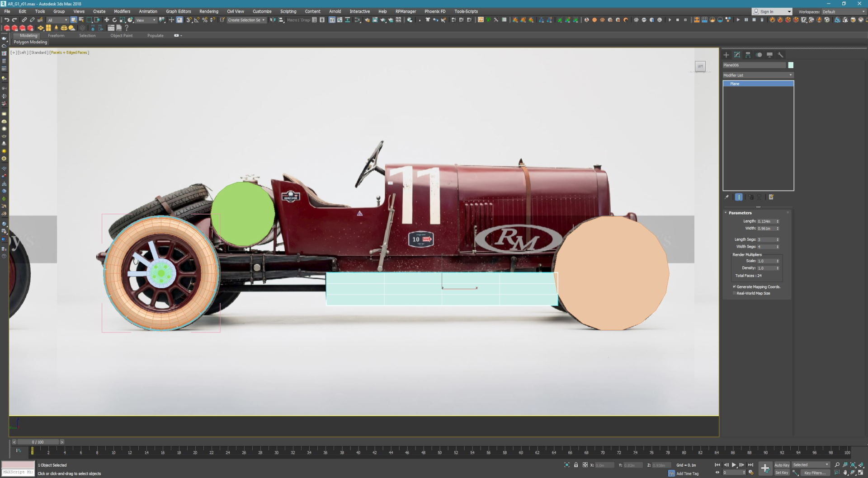
Task: Open the Modifier List dropdown
Action: click(x=758, y=75)
